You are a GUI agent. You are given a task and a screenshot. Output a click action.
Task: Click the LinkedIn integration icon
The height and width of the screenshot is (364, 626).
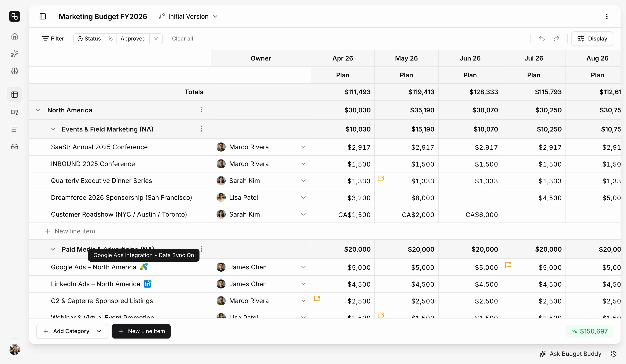coord(148,284)
